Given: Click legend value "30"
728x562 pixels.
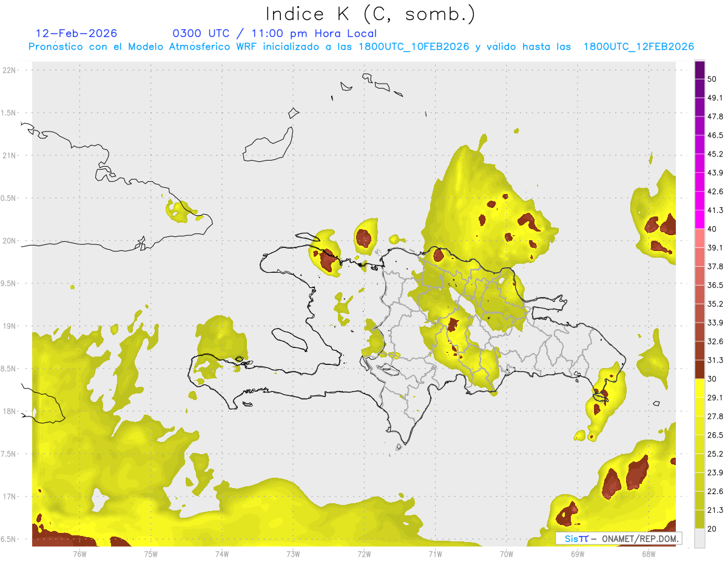Looking at the screenshot, I should tap(712, 379).
